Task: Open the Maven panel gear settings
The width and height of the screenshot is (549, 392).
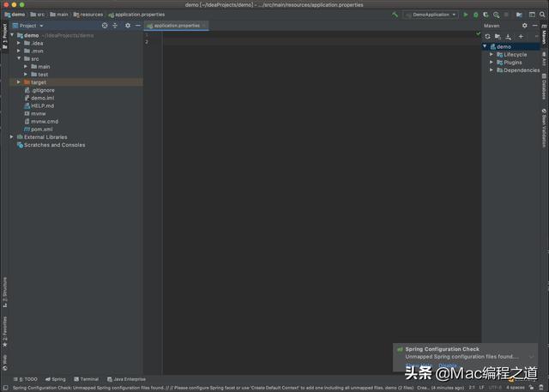Action: (524, 26)
